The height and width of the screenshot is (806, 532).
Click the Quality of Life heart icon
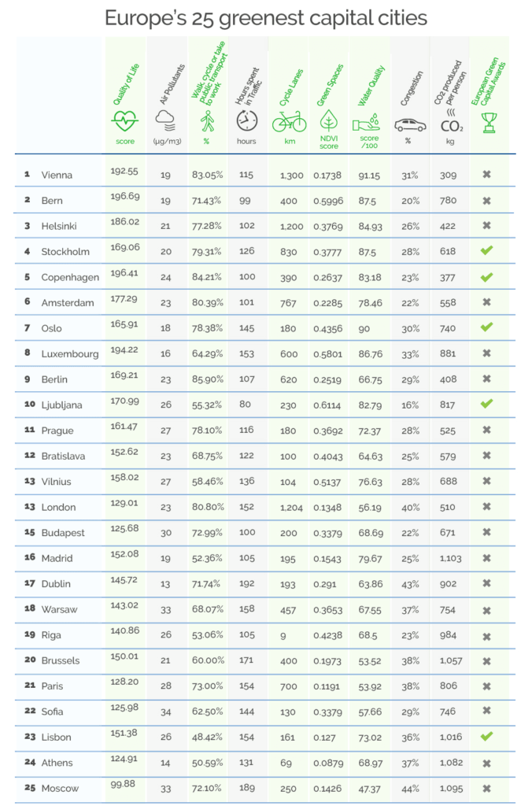(124, 122)
